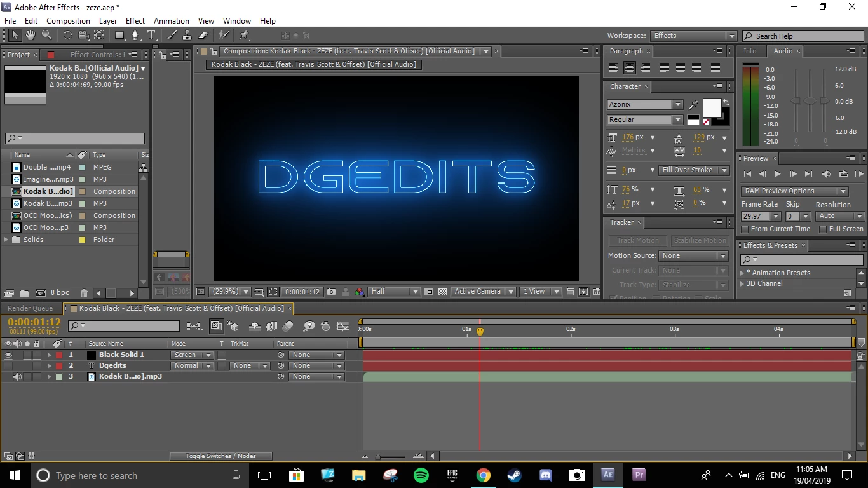
Task: Select the Unified Camera tool
Action: pyautogui.click(x=83, y=36)
